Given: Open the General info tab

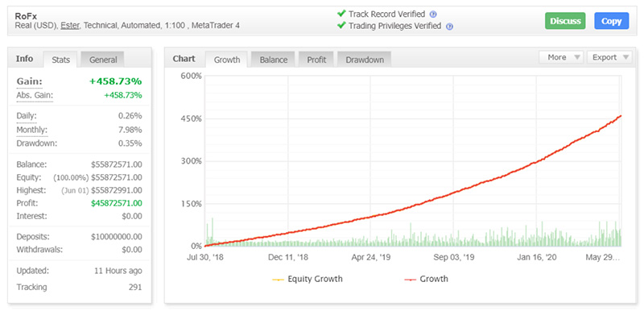Looking at the screenshot, I should click(103, 60).
